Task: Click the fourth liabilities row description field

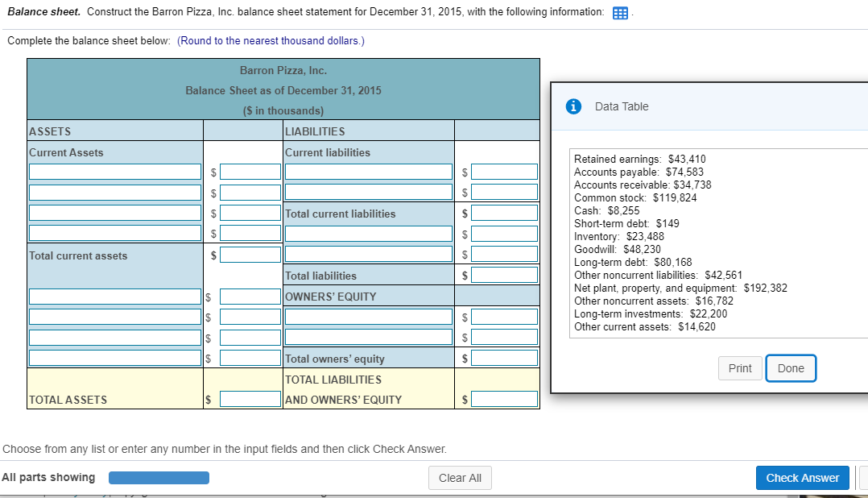Action: pos(369,233)
